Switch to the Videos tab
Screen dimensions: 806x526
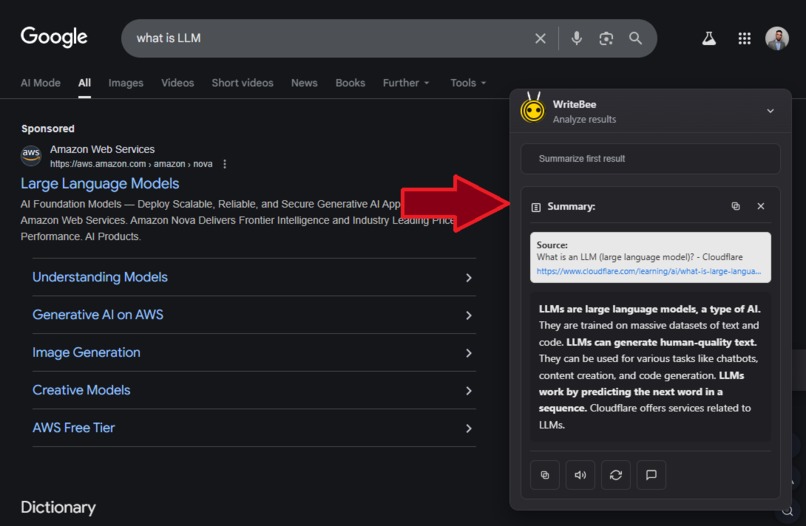177,83
